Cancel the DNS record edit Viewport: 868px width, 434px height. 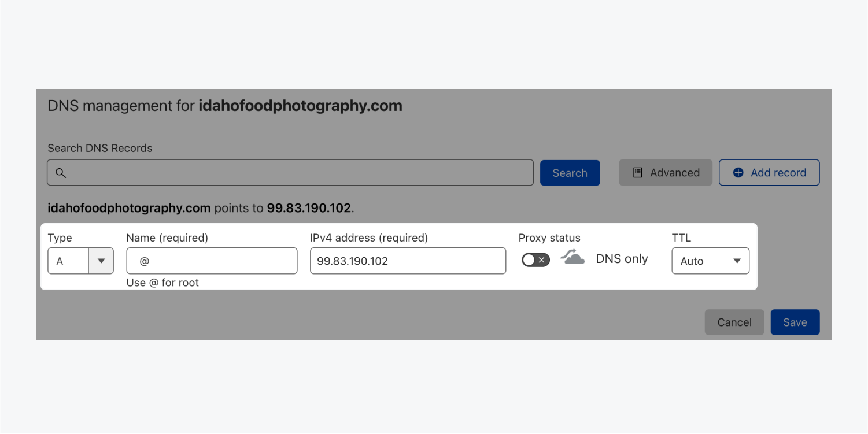734,322
